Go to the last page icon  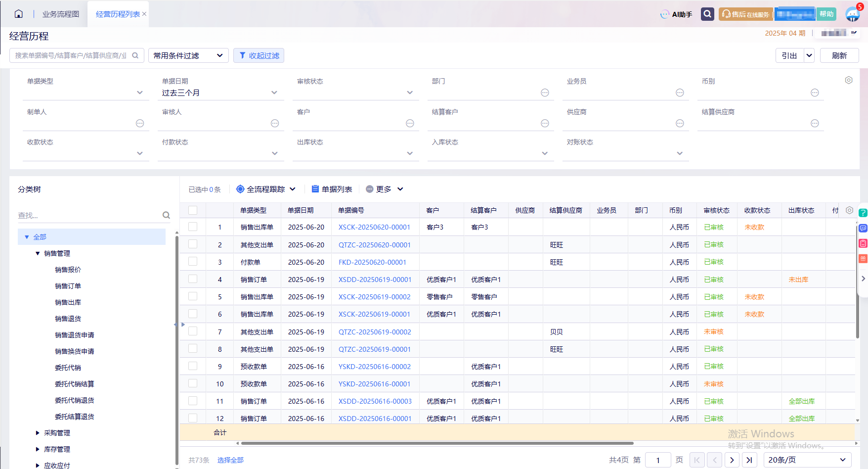749,460
